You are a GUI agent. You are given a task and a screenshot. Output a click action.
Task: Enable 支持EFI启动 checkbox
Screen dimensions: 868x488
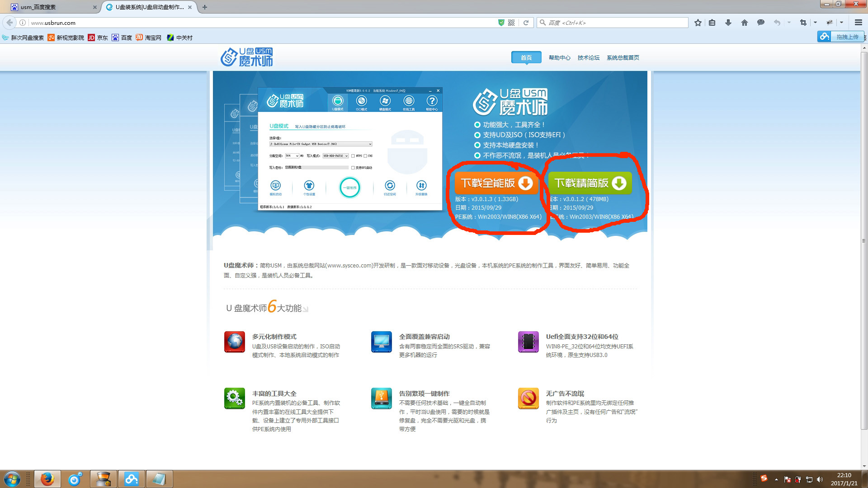[352, 168]
